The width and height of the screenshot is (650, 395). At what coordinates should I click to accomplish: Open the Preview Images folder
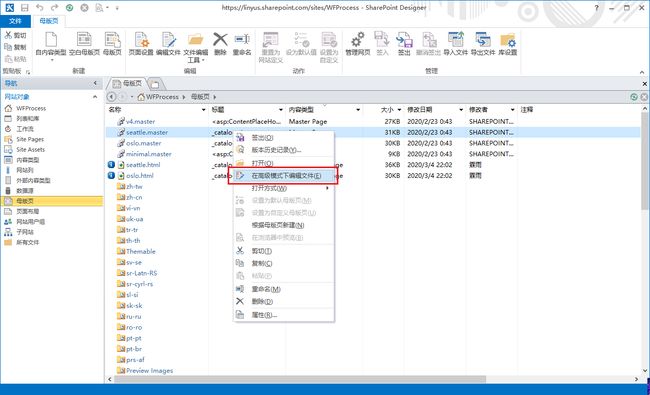point(149,371)
